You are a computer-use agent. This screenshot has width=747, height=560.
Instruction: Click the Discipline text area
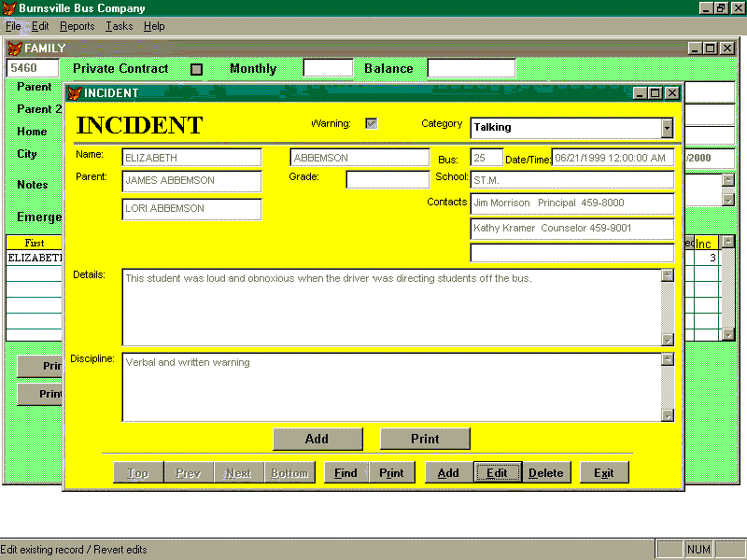coord(391,387)
